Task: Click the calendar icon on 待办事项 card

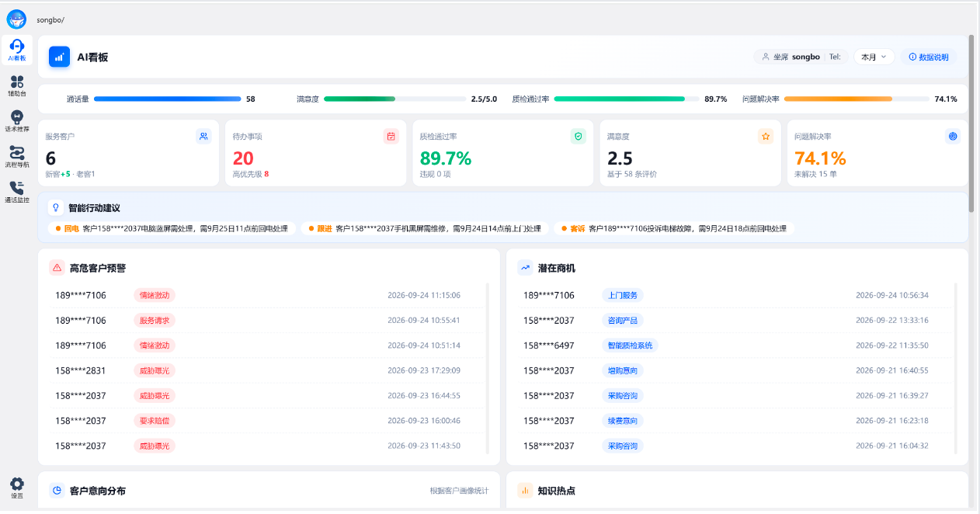Action: point(391,136)
